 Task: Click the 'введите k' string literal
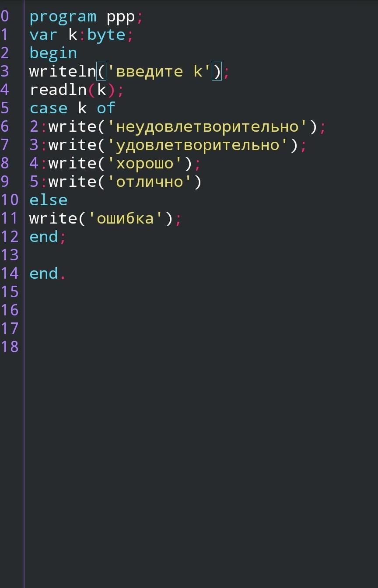159,71
